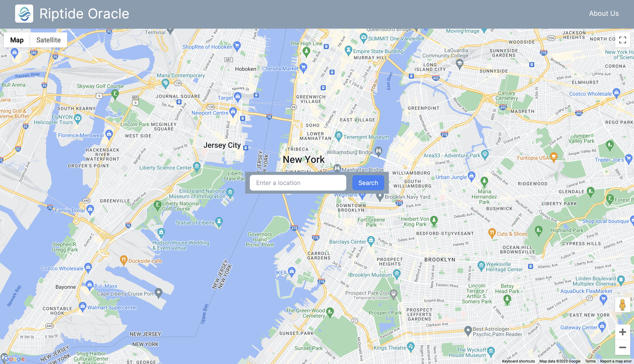Switch to Map view
Screen dimensions: 634x364
tap(17, 40)
